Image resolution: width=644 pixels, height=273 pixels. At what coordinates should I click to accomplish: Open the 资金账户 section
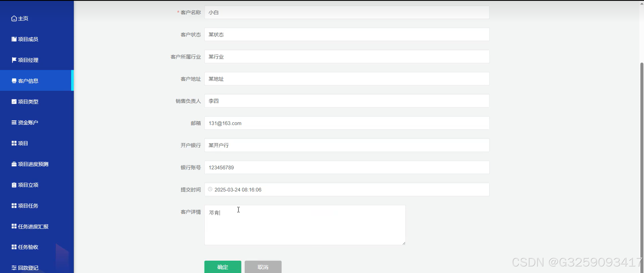37,122
